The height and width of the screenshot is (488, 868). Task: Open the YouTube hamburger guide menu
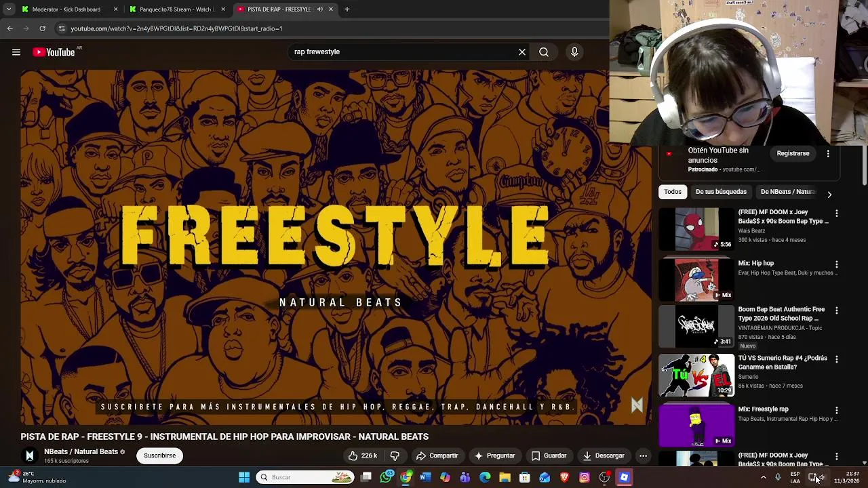(16, 52)
